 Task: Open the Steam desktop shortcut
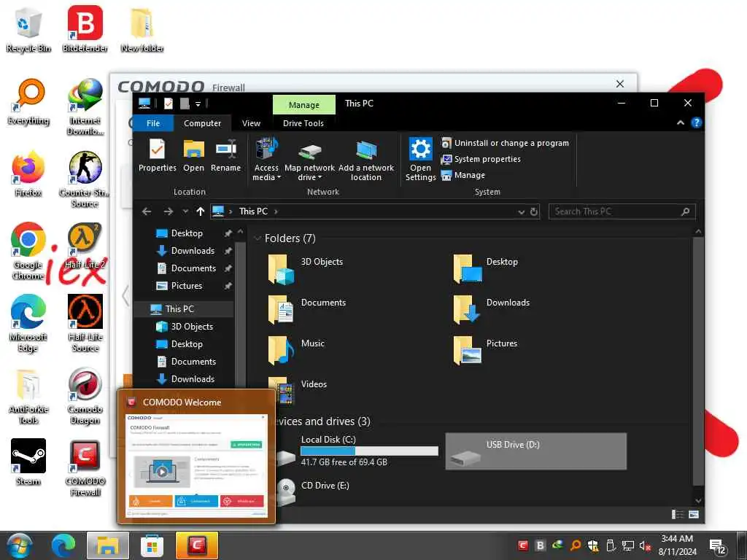28,463
